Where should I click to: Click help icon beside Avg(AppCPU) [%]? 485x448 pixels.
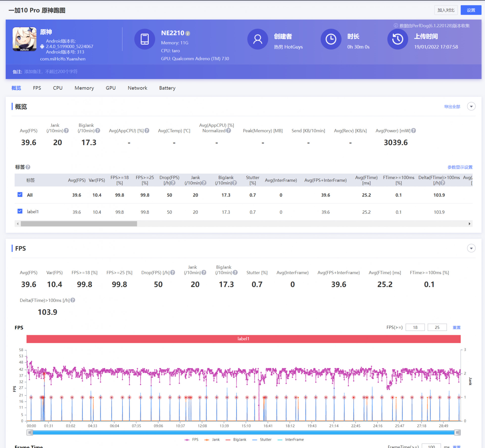[x=147, y=130]
